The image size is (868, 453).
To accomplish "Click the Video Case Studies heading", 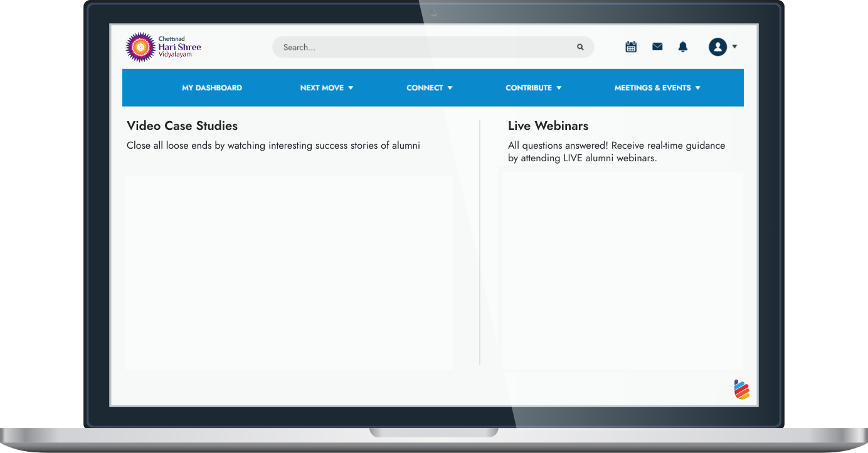I will coord(182,126).
